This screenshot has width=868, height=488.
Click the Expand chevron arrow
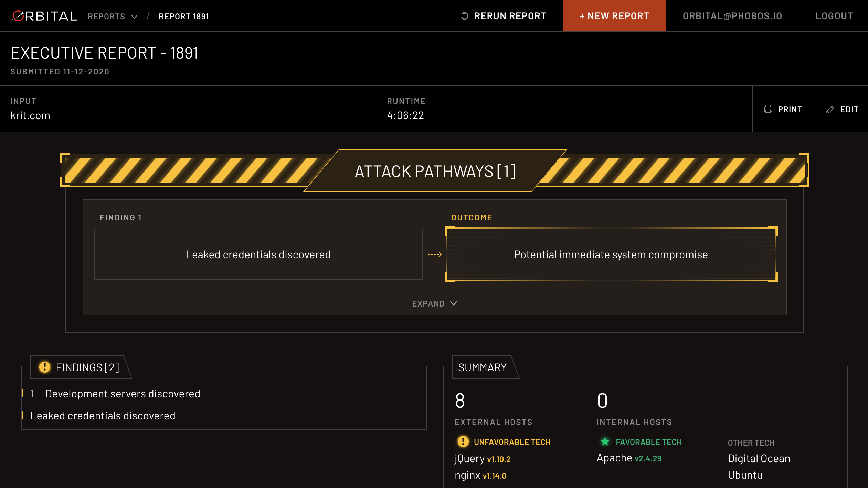pyautogui.click(x=454, y=303)
